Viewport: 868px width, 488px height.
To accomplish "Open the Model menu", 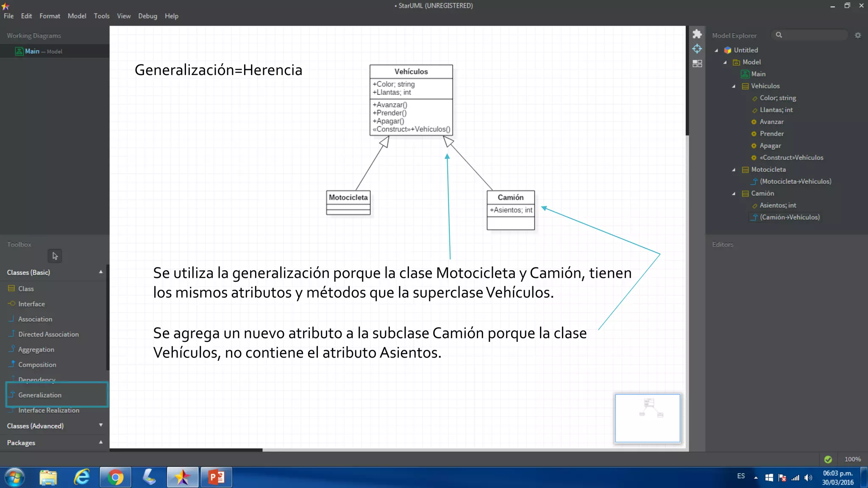I will 77,16.
